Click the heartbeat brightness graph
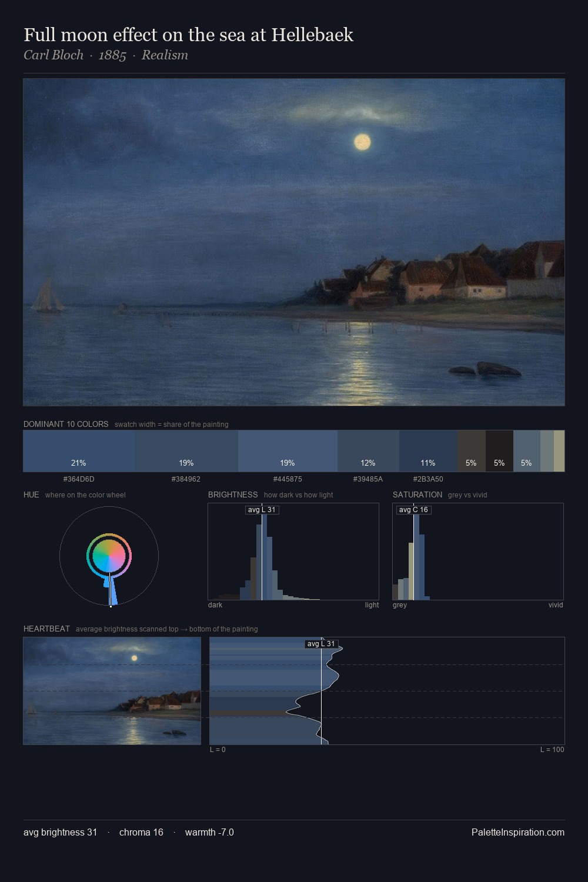The height and width of the screenshot is (882, 588). pyautogui.click(x=387, y=691)
